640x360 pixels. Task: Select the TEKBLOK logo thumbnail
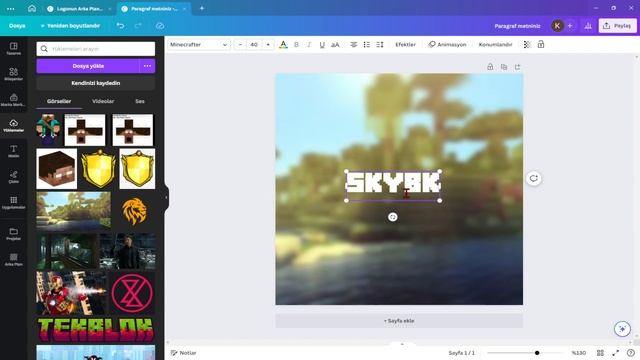coord(96,330)
